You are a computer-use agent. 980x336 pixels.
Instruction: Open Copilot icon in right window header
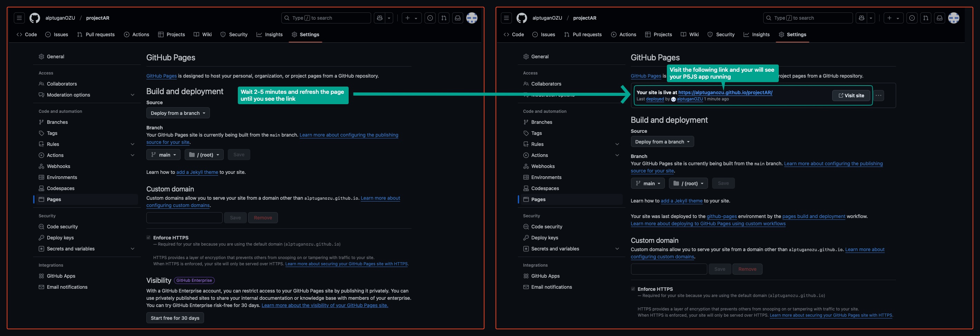click(x=861, y=18)
